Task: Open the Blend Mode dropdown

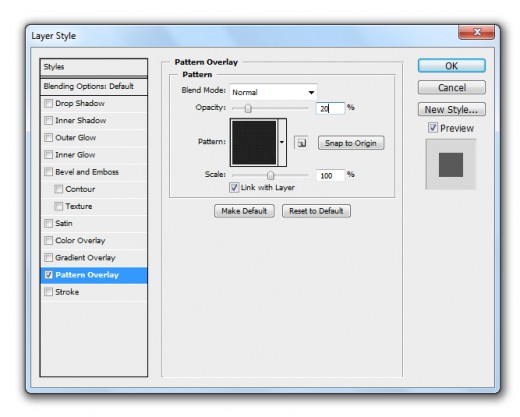Action: point(273,92)
